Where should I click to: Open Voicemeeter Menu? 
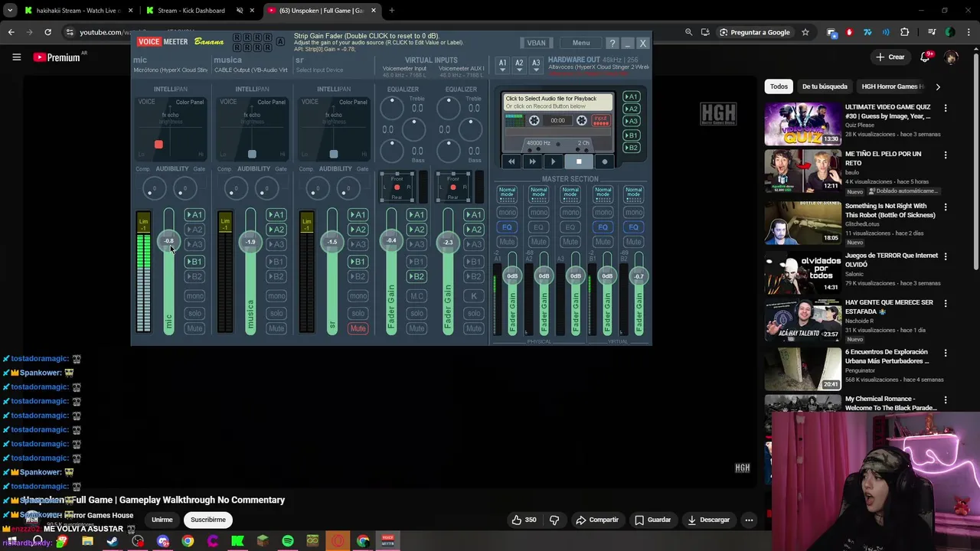tap(581, 43)
